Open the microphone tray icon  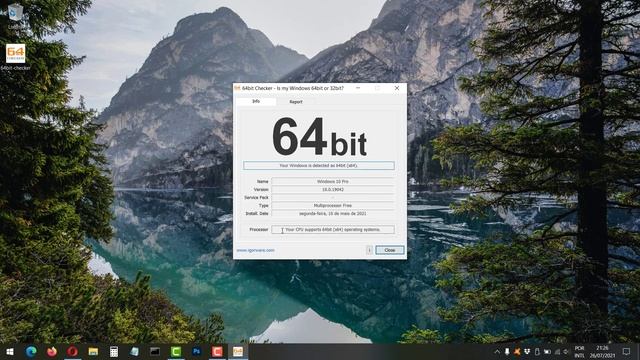tap(507, 351)
